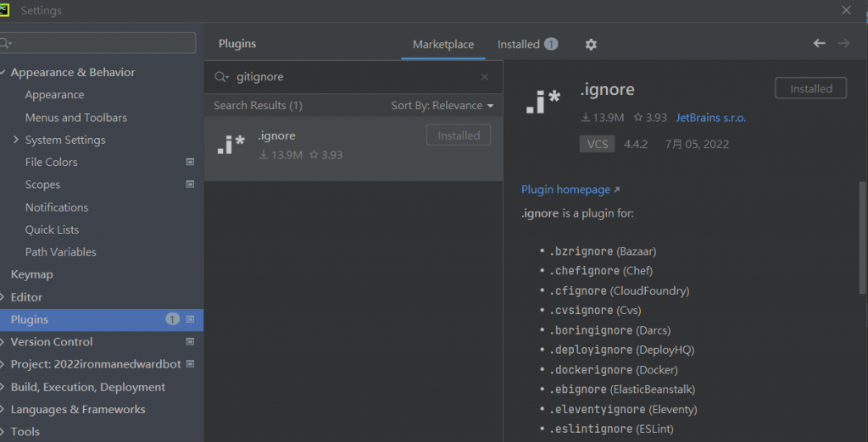Click the Installed tab count badge
The height and width of the screenshot is (442, 868).
coord(551,44)
